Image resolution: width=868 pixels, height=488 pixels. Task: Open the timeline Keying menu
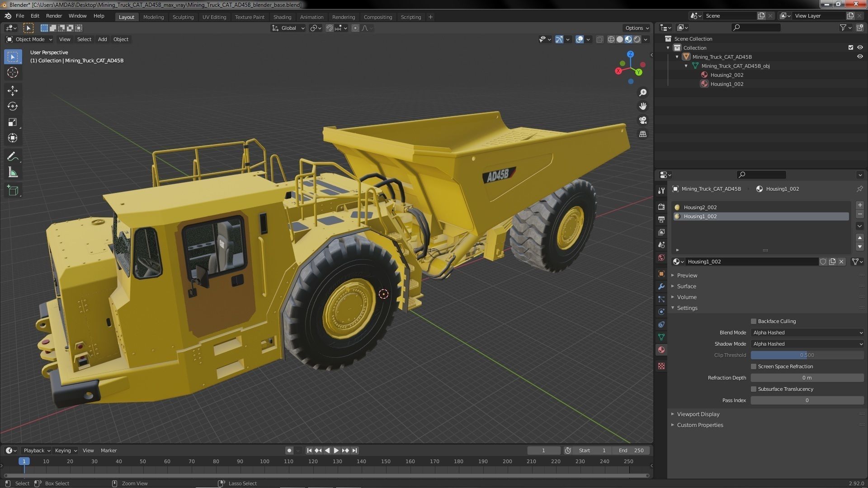tap(66, 450)
